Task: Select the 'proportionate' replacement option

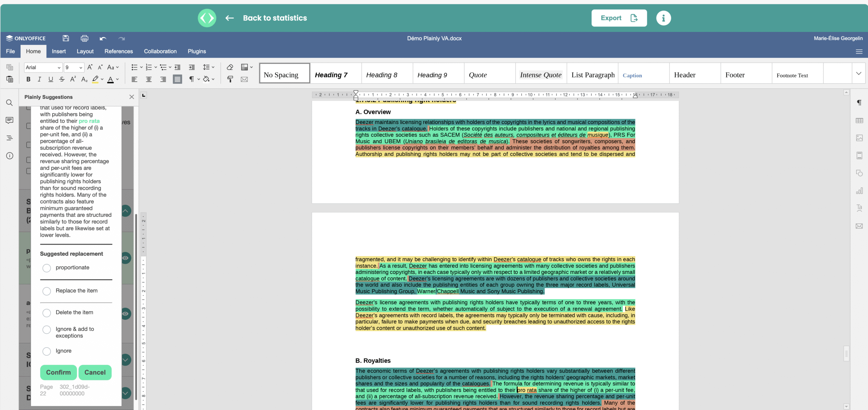Action: point(47,268)
